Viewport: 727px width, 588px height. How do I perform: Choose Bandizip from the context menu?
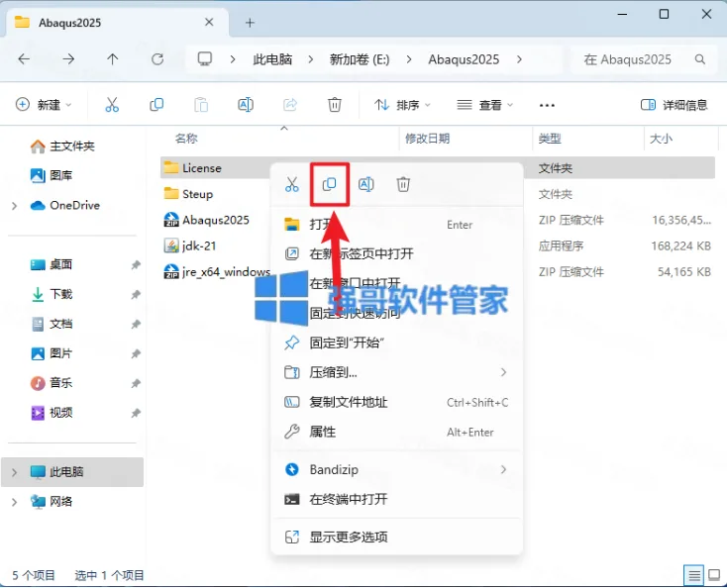396,470
